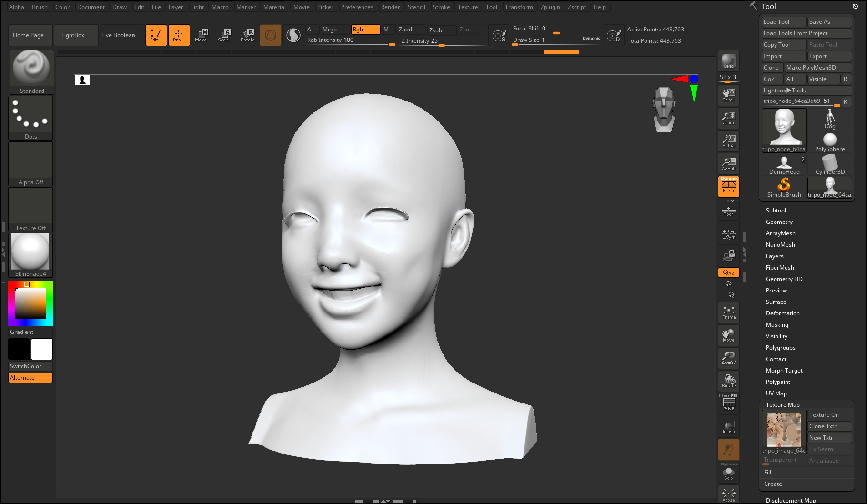Toggle the PolyF line fill icon

point(728,403)
